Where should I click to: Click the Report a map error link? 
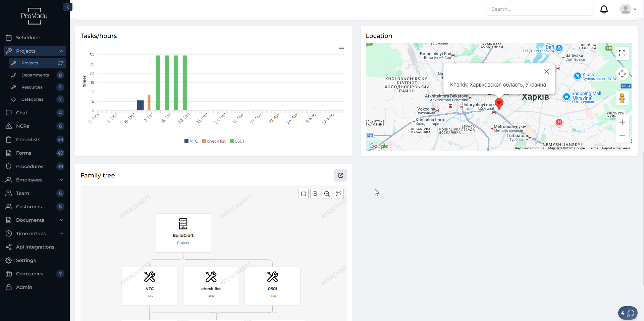click(x=616, y=148)
